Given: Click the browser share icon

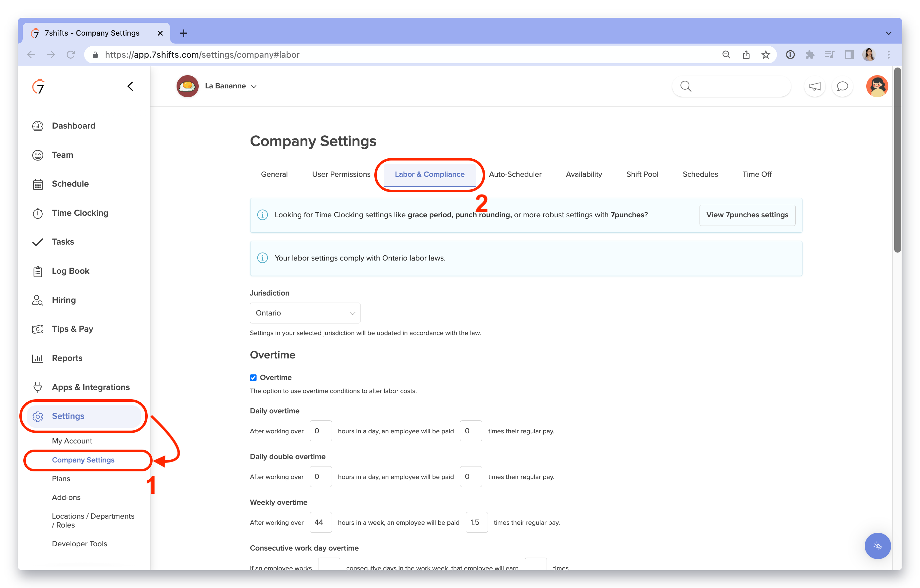Looking at the screenshot, I should click(x=746, y=55).
